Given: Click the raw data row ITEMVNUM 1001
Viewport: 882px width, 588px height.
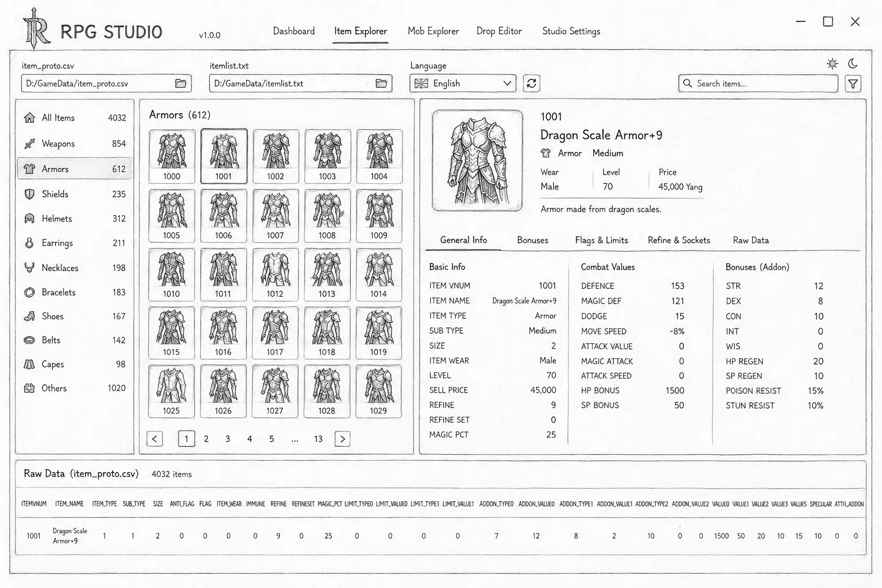Looking at the screenshot, I should [440, 536].
